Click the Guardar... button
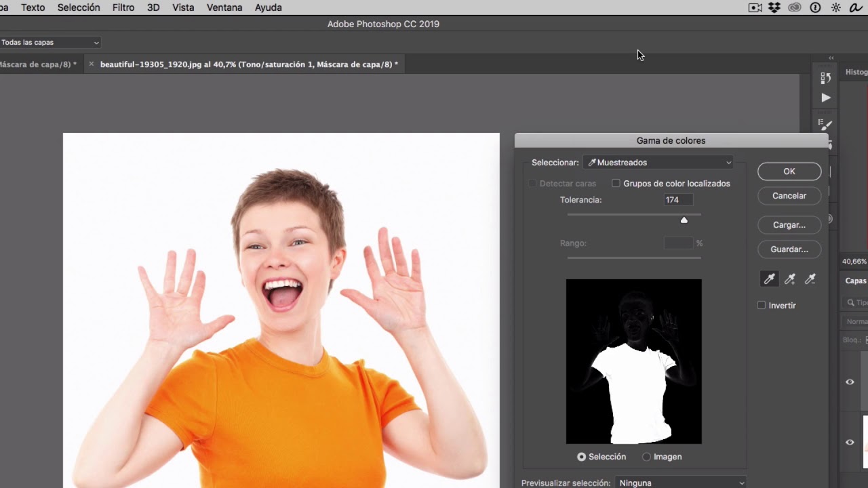The height and width of the screenshot is (488, 868). click(789, 249)
